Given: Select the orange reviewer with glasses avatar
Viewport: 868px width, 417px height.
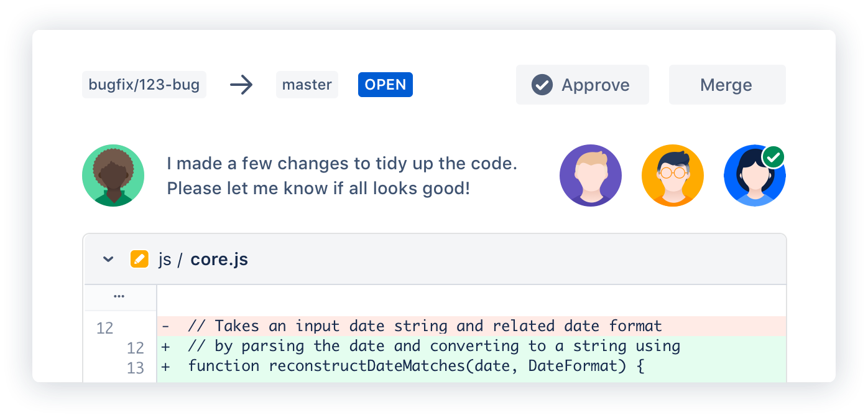Looking at the screenshot, I should [673, 175].
